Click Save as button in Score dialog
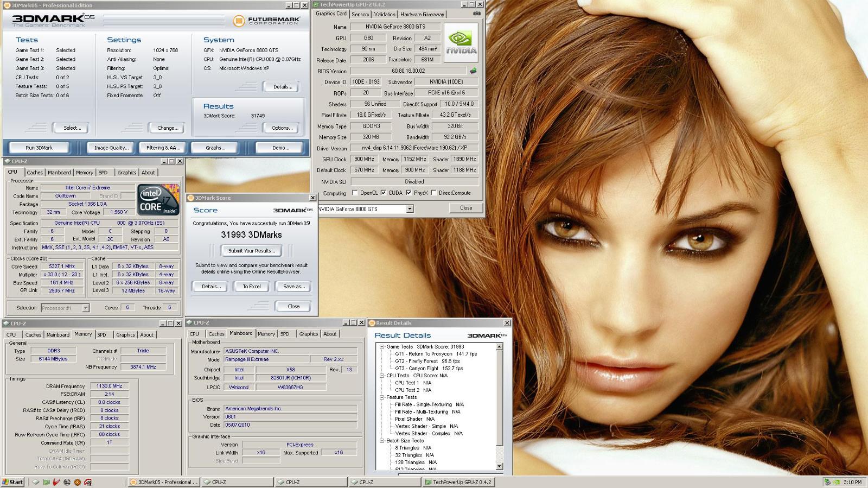Viewport: 868px width, 488px height. tap(294, 287)
